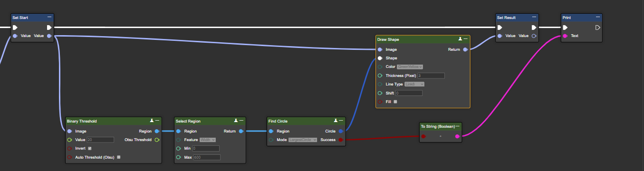Image resolution: width=644 pixels, height=171 pixels.
Task: Click Select Region's Max input pin
Action: pyautogui.click(x=178, y=157)
